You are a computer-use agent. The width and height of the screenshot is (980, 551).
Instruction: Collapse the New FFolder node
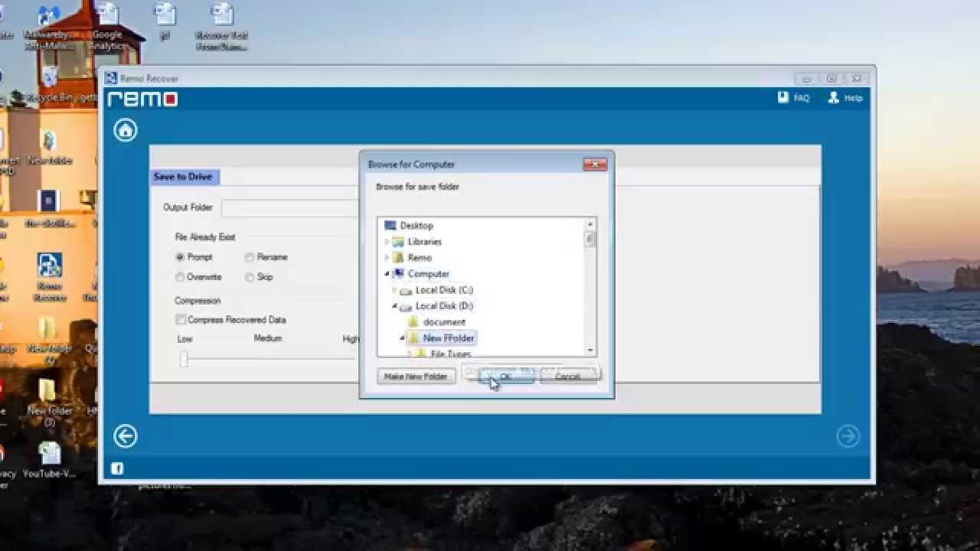(402, 338)
